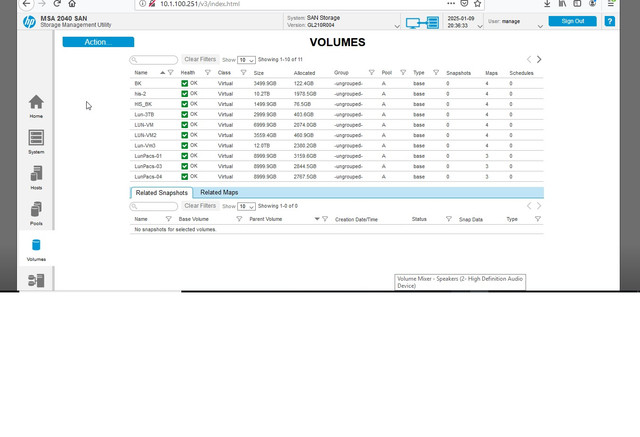Clear Filters in the snapshots table
The image size is (640, 437).
click(200, 206)
